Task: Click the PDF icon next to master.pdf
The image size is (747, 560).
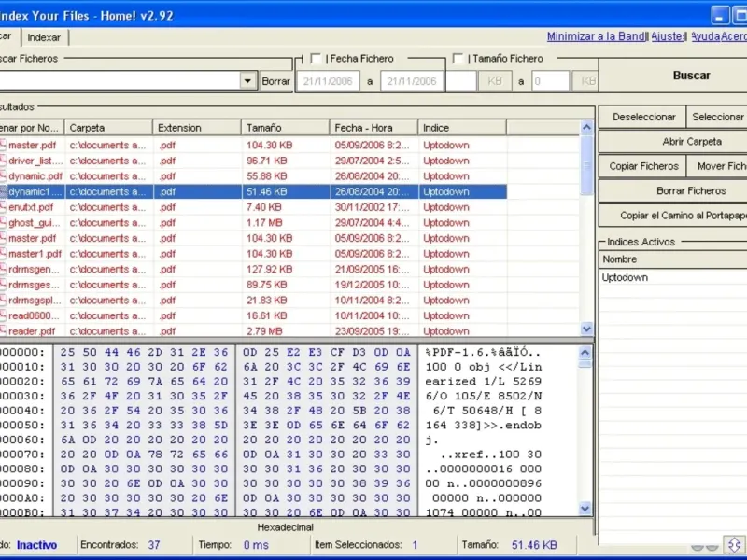Action: [3, 146]
